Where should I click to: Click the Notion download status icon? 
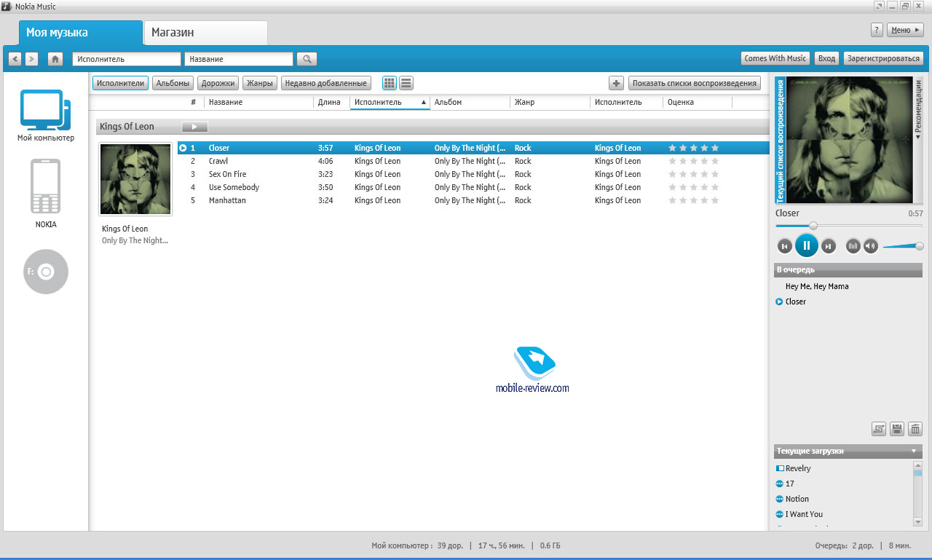(x=780, y=499)
